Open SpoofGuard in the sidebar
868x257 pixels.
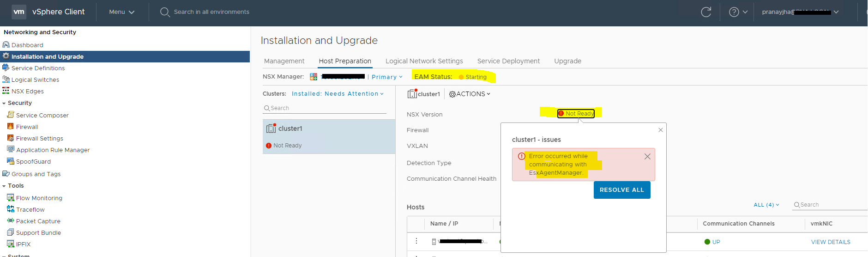click(33, 161)
